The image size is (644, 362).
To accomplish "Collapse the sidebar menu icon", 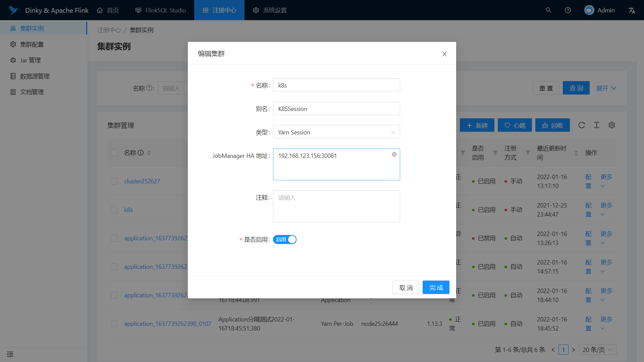I will [x=10, y=354].
